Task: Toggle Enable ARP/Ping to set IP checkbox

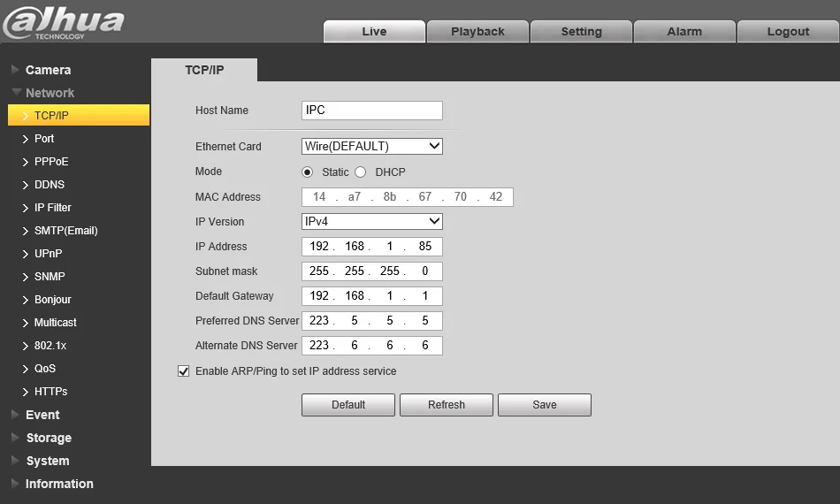Action: (x=184, y=371)
